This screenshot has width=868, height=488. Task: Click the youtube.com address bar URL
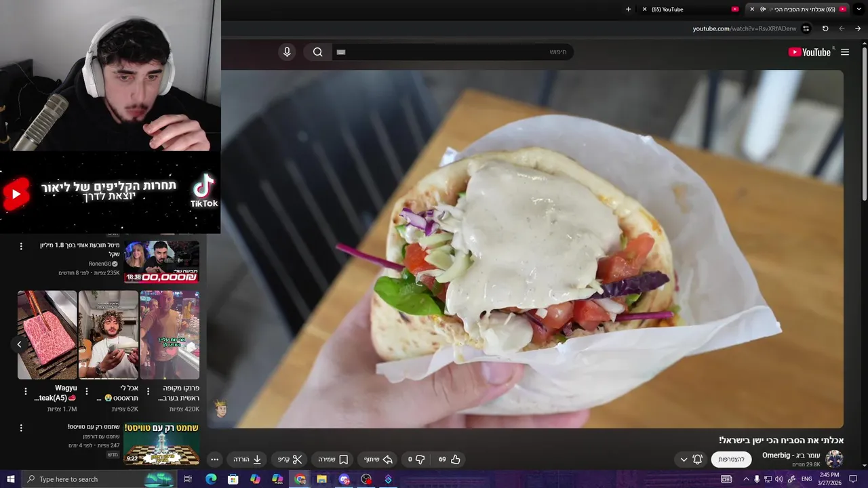(x=745, y=28)
